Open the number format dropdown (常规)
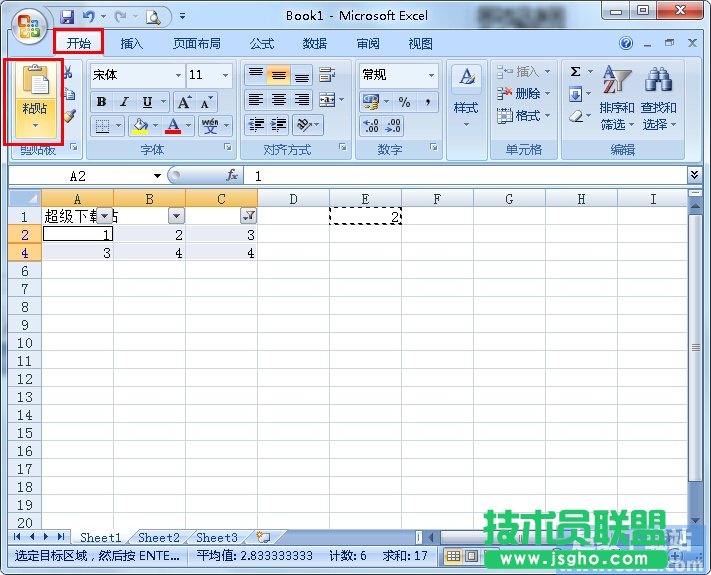711x575 pixels. point(398,75)
